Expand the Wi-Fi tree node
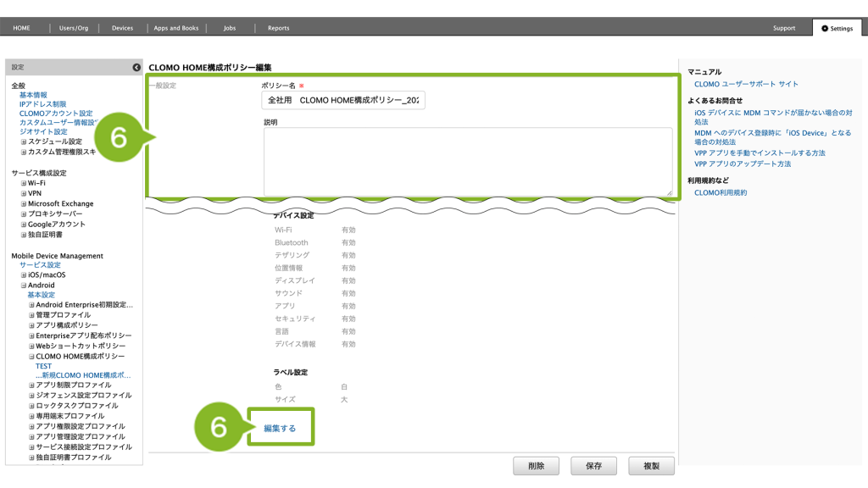 pyautogui.click(x=24, y=183)
